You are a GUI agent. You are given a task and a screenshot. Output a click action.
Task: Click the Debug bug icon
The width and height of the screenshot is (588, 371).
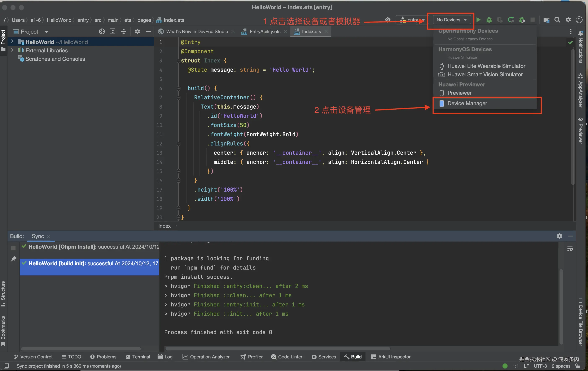tap(489, 20)
